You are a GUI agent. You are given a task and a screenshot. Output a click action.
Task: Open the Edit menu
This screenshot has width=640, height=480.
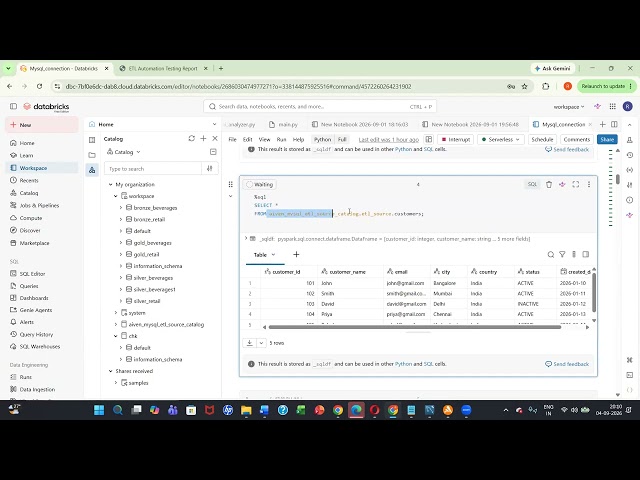pyautogui.click(x=248, y=140)
